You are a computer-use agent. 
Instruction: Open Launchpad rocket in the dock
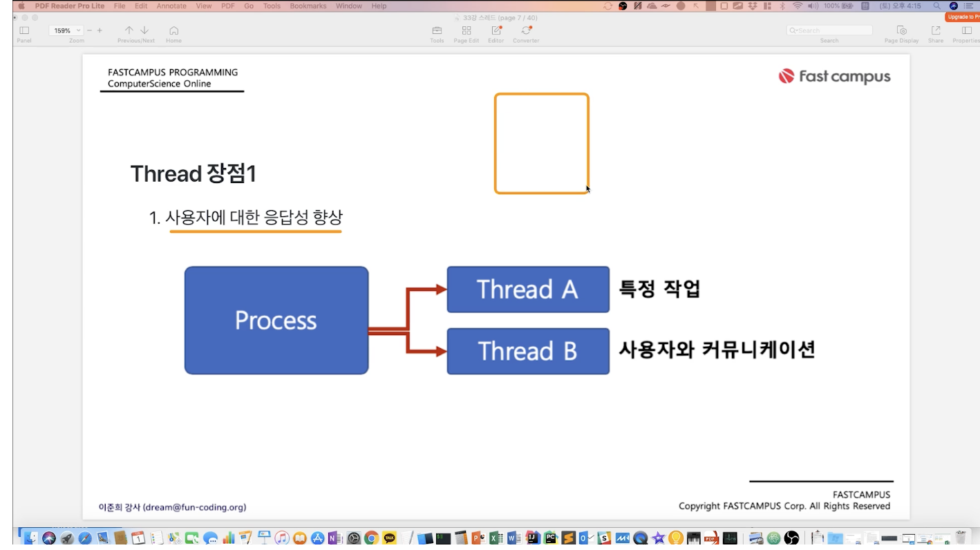click(67, 538)
